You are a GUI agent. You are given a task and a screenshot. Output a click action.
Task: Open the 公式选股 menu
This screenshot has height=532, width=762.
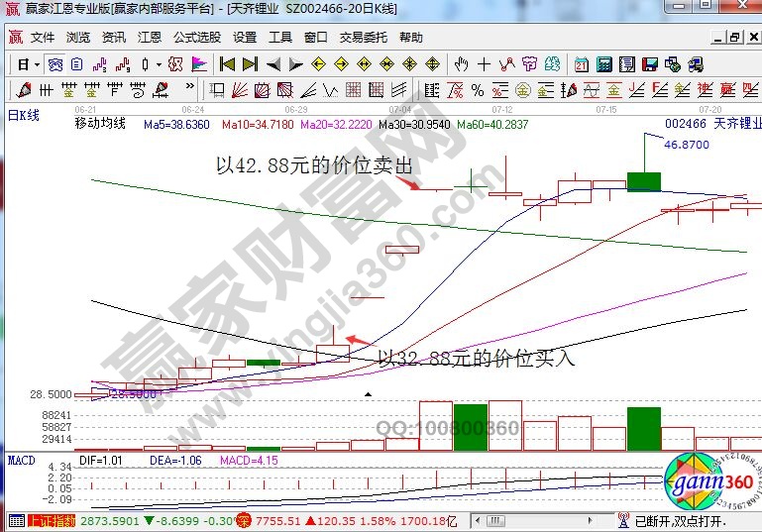pyautogui.click(x=197, y=38)
